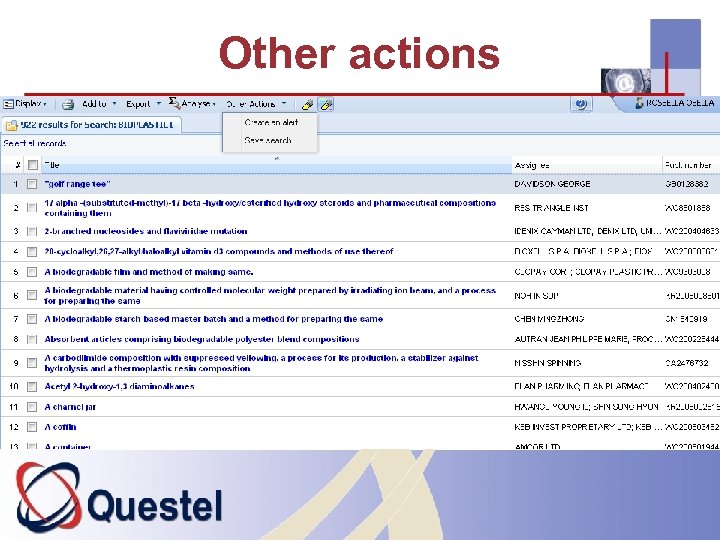Screen dimensions: 720x540
Task: Click assignee AMCOR LTD
Action: point(537,446)
